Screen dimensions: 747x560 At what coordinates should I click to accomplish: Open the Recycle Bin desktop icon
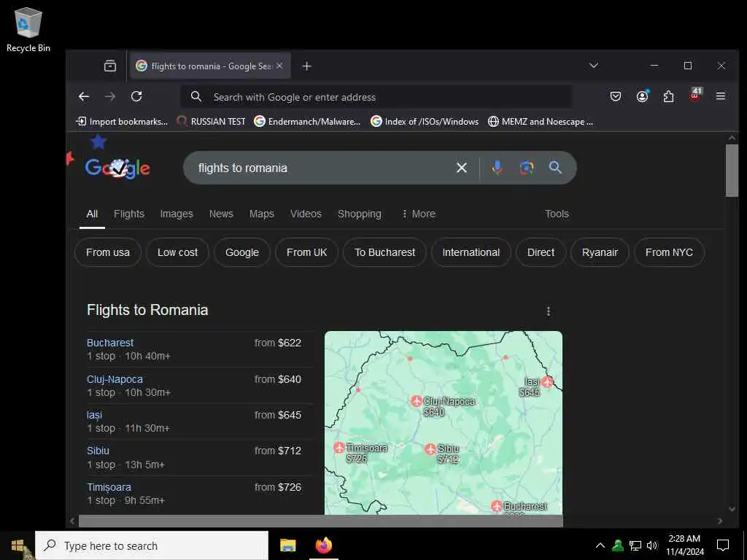[x=28, y=29]
